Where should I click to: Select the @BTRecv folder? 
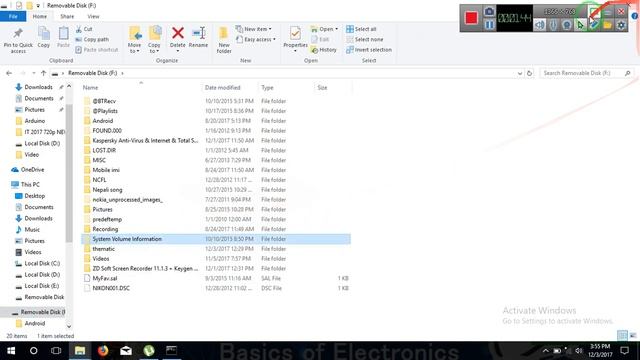[x=104, y=101]
